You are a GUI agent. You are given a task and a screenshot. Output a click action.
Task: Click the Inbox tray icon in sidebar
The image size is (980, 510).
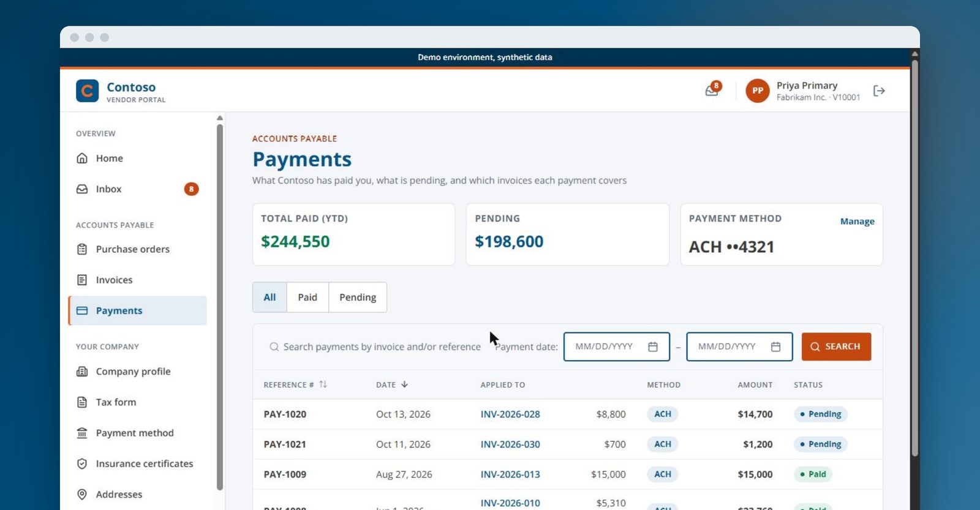click(82, 189)
